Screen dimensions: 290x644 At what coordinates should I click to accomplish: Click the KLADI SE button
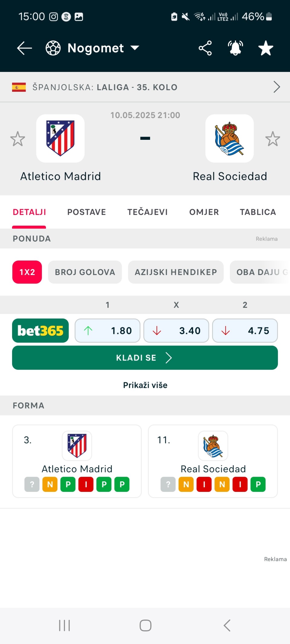[x=145, y=358]
